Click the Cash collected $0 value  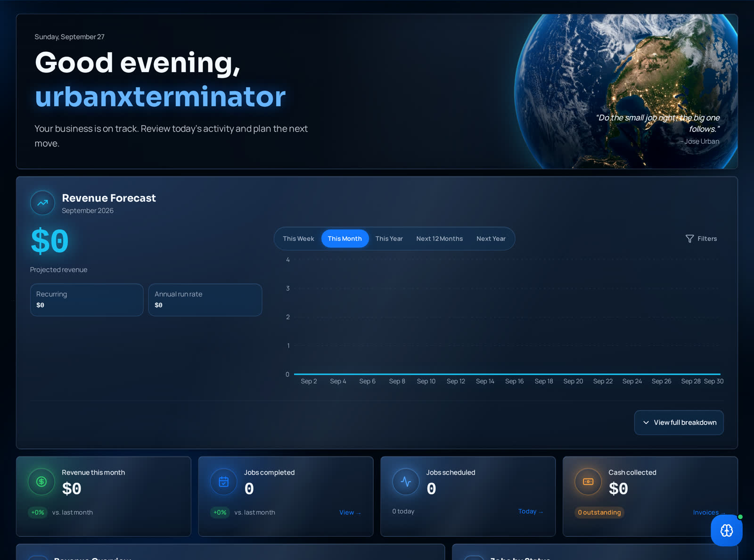pos(618,489)
